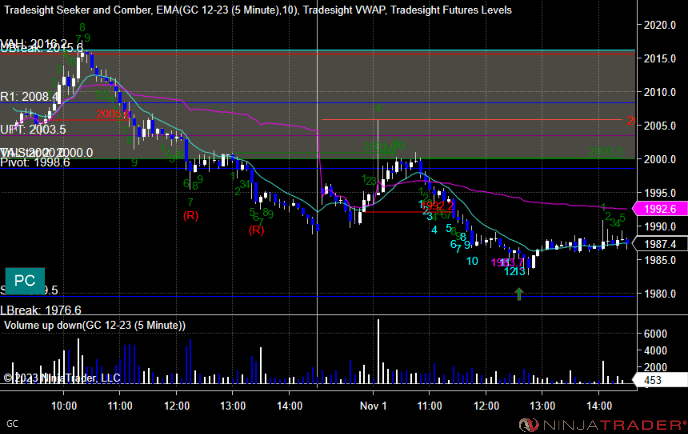The width and height of the screenshot is (688, 434).
Task: Click the Tradesight Seeker and Comber indicator title
Action: [77, 10]
